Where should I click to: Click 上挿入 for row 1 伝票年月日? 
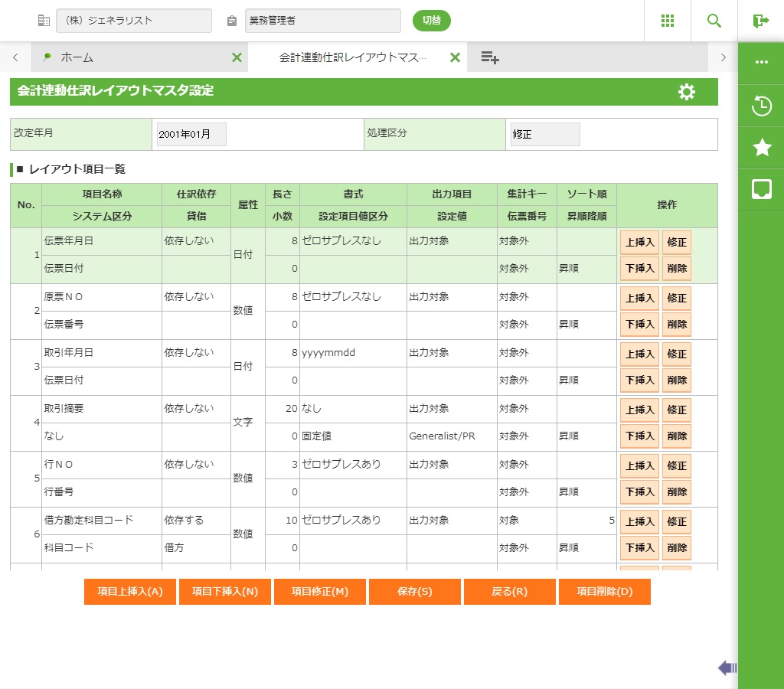(x=639, y=243)
